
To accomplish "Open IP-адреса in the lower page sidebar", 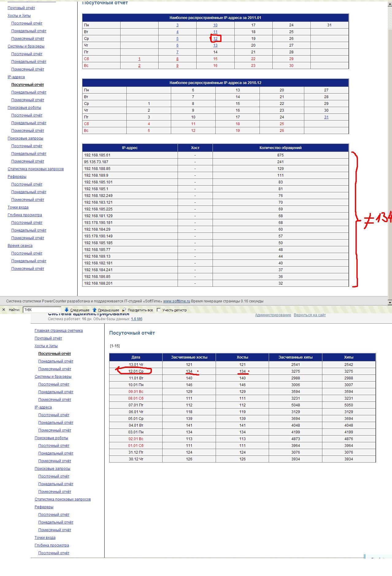I will 43,407.
